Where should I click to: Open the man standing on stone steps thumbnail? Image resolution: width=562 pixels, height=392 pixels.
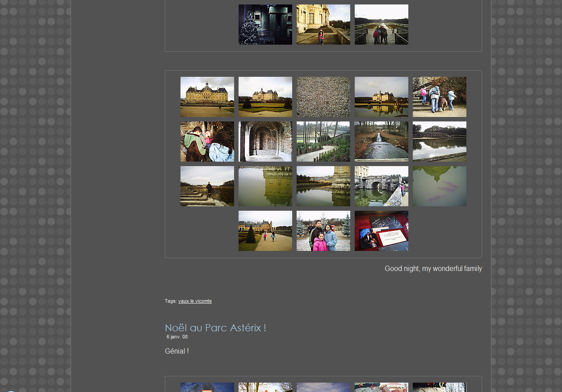point(207,186)
